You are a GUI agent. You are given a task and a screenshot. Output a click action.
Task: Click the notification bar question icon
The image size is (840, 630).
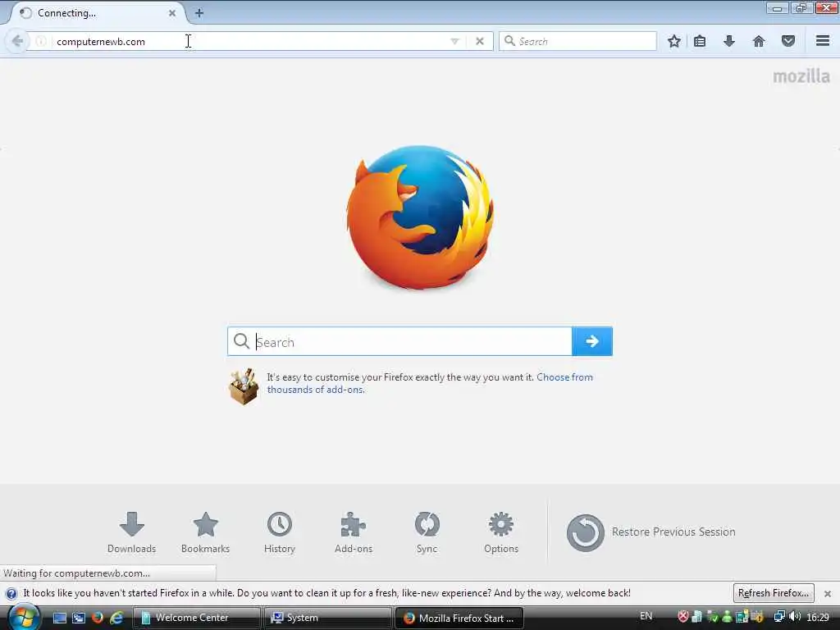click(11, 594)
